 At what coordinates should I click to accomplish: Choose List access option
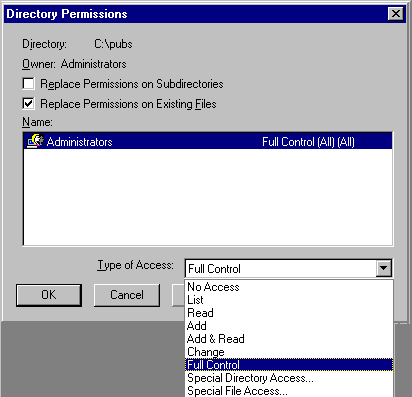click(289, 300)
